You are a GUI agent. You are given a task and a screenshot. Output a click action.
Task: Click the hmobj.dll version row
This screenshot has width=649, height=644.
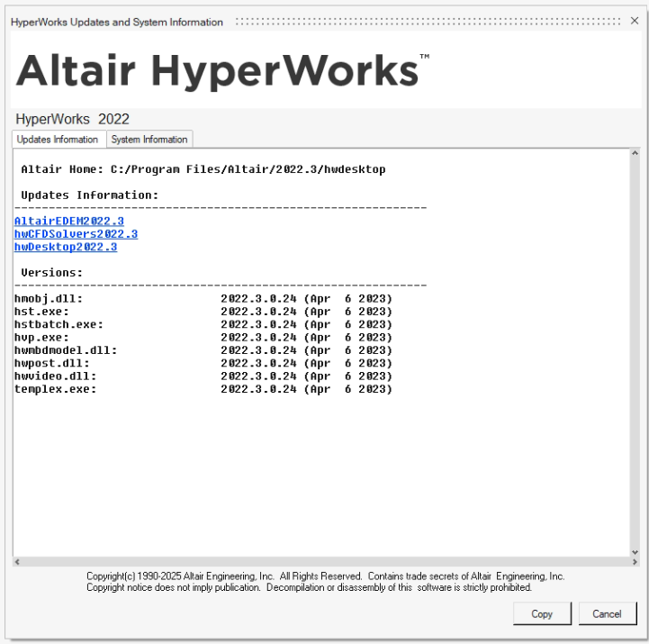pyautogui.click(x=203, y=299)
